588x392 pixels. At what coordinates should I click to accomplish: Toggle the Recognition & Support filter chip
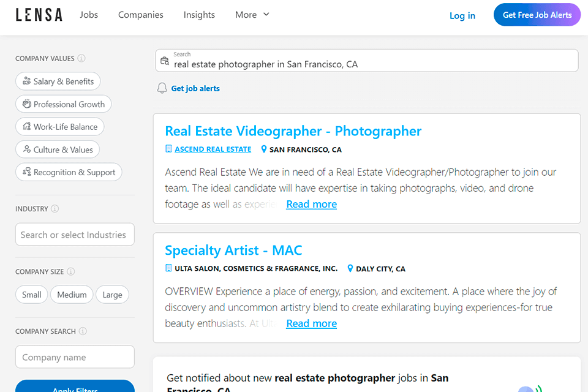(69, 172)
